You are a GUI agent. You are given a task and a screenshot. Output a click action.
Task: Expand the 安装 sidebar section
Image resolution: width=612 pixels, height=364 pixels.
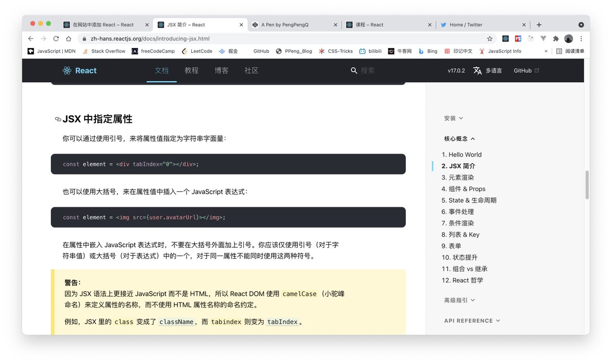click(453, 118)
